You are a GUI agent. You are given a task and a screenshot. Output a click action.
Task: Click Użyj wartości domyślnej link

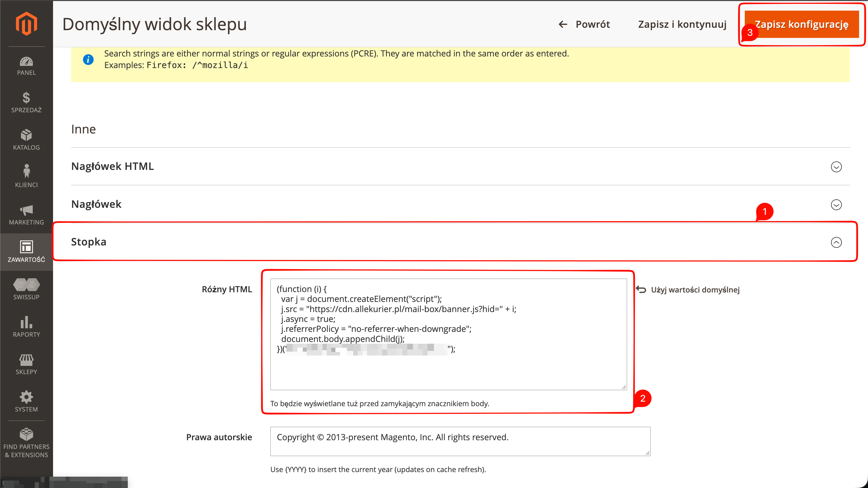click(695, 290)
